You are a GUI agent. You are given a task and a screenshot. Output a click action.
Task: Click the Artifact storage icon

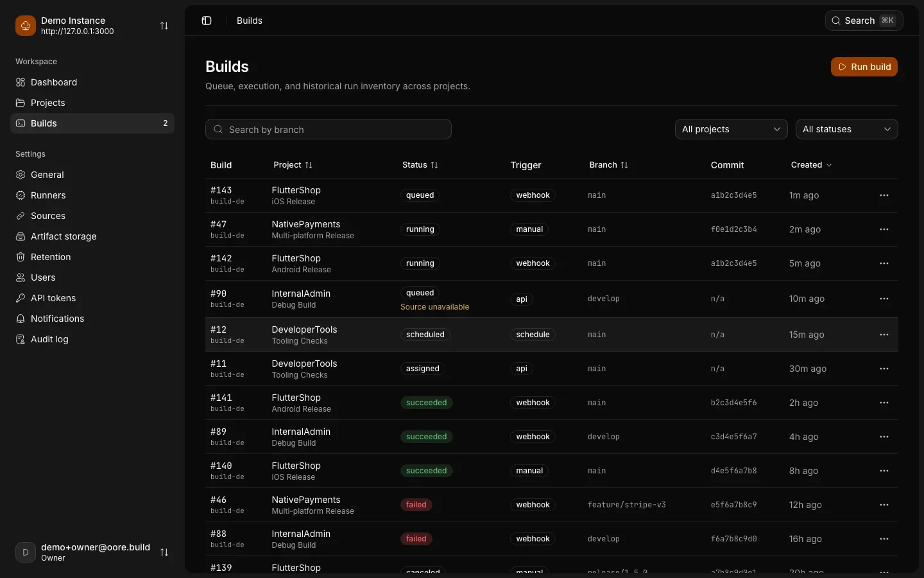click(21, 236)
